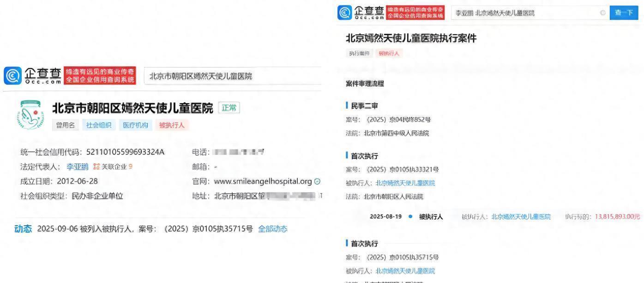Focus the search field containing 北京市朝阳区嫣然天使儿童医院
This screenshot has width=644, height=283.
pos(233,76)
